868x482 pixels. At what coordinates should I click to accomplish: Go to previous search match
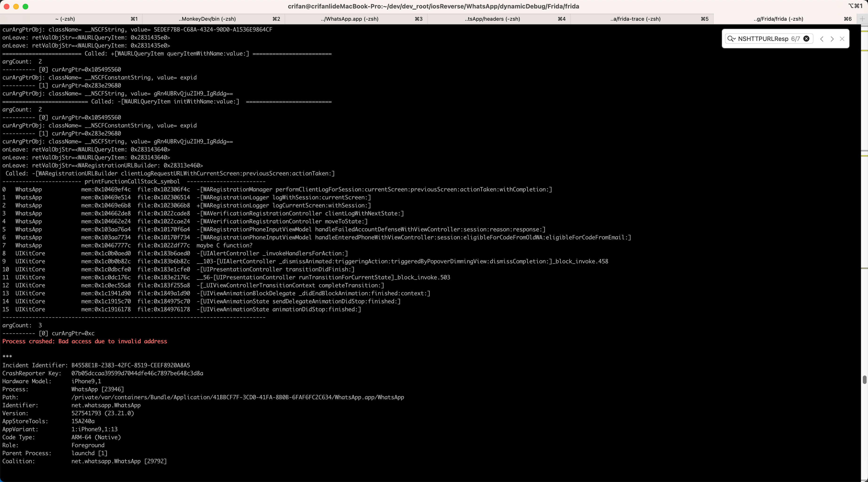click(822, 39)
